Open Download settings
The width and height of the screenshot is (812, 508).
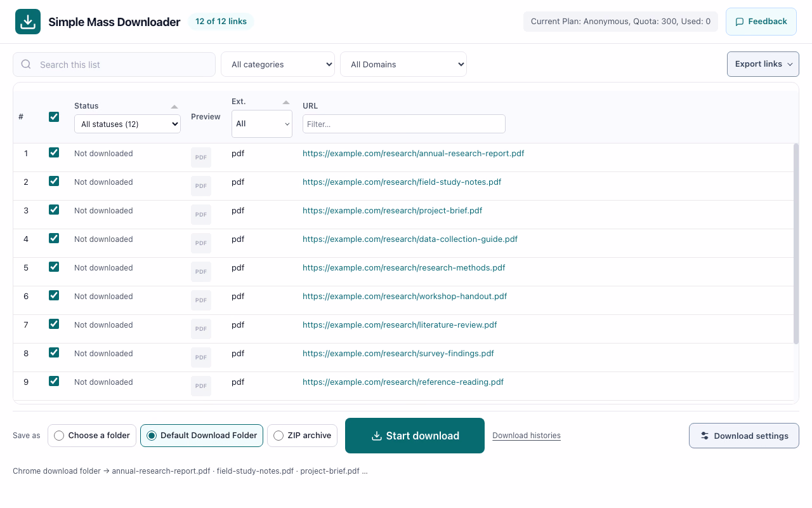pos(744,436)
